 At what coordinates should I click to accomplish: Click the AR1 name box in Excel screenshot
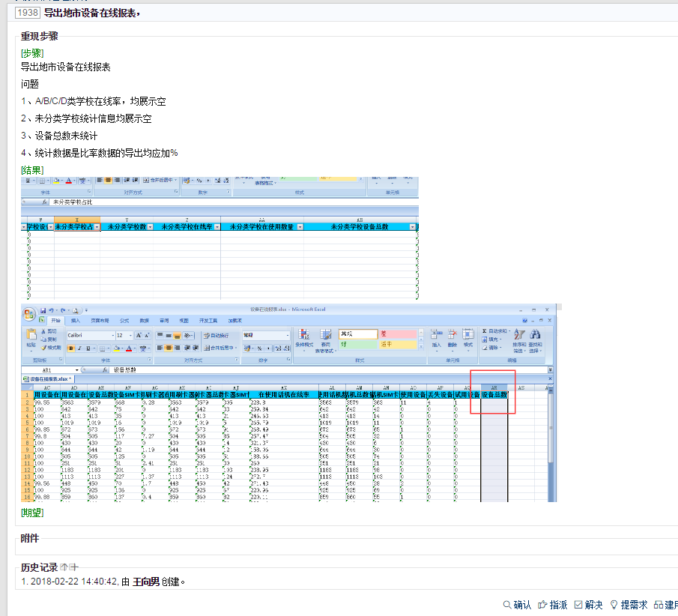pyautogui.click(x=46, y=370)
